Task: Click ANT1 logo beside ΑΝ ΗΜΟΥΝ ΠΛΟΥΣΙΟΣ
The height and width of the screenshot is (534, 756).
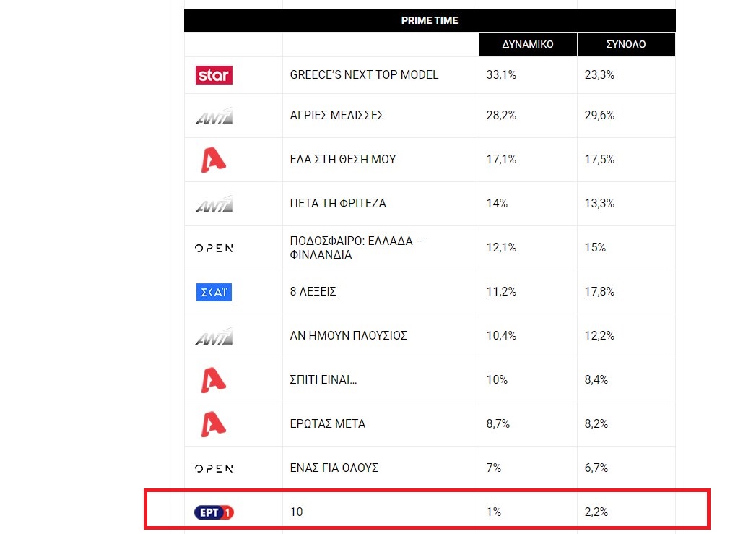Action: coord(214,336)
